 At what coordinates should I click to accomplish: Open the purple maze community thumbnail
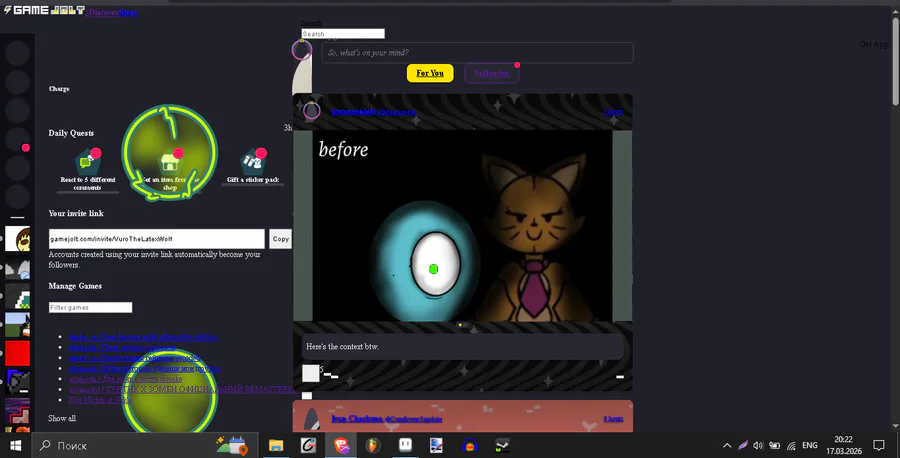point(17,411)
